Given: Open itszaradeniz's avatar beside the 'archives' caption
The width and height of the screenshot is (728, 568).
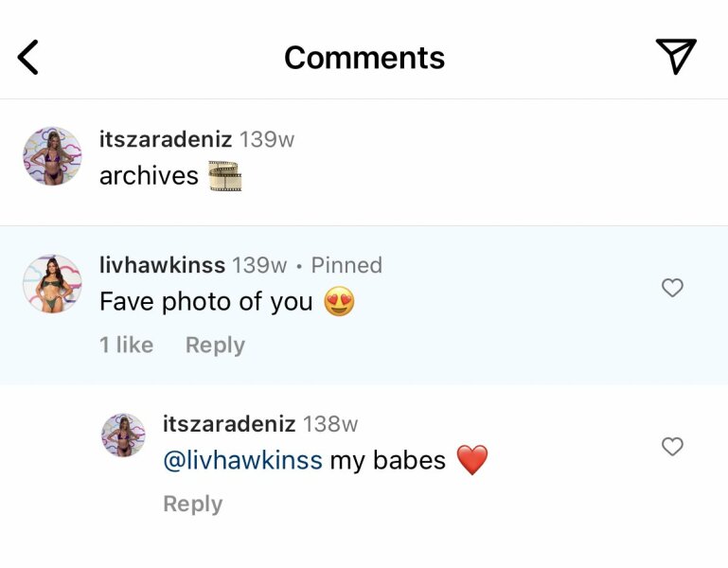Looking at the screenshot, I should click(x=52, y=156).
